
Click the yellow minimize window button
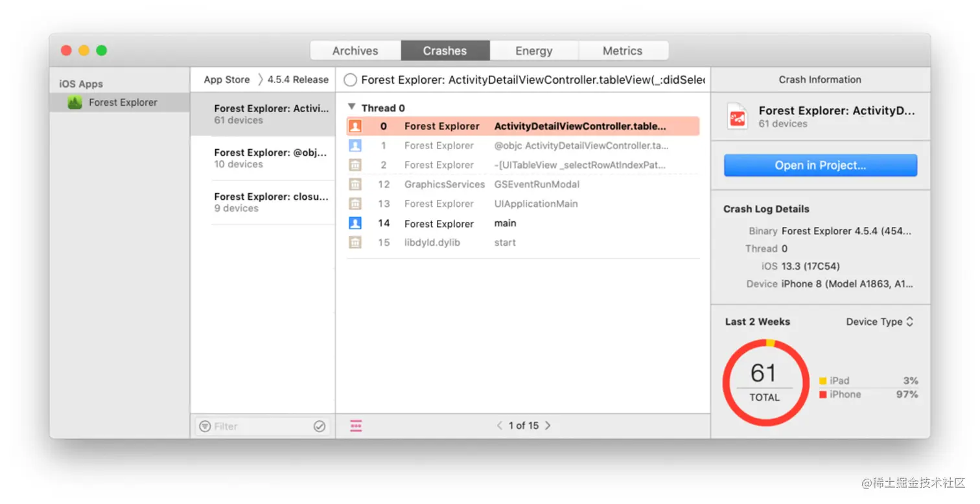(x=84, y=51)
